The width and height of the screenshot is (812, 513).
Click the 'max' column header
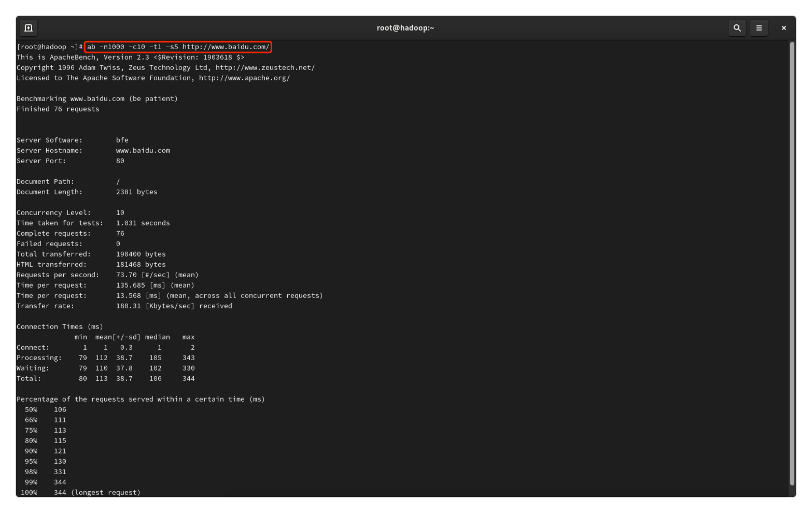(x=189, y=337)
